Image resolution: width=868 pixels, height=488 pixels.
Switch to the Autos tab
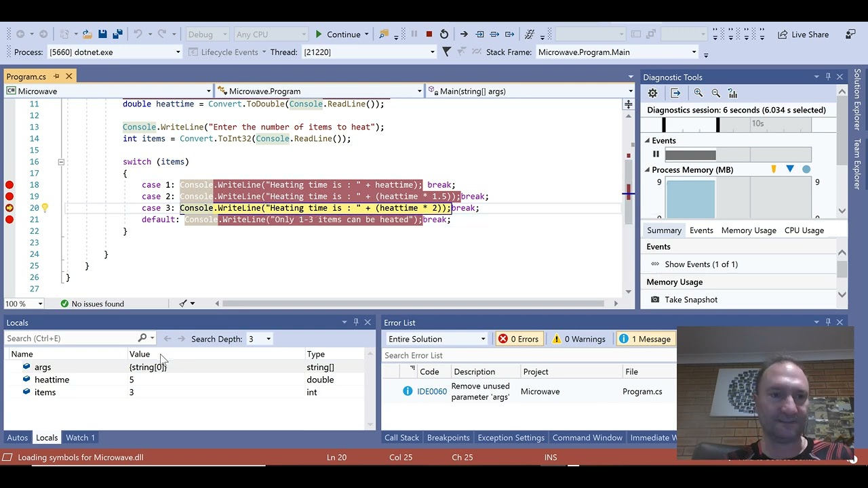point(17,438)
